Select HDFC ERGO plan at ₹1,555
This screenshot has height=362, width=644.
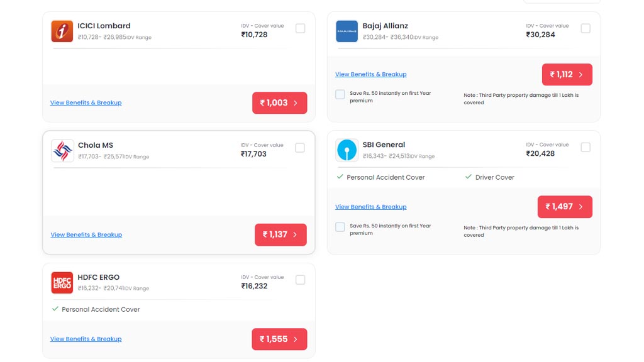tap(279, 339)
